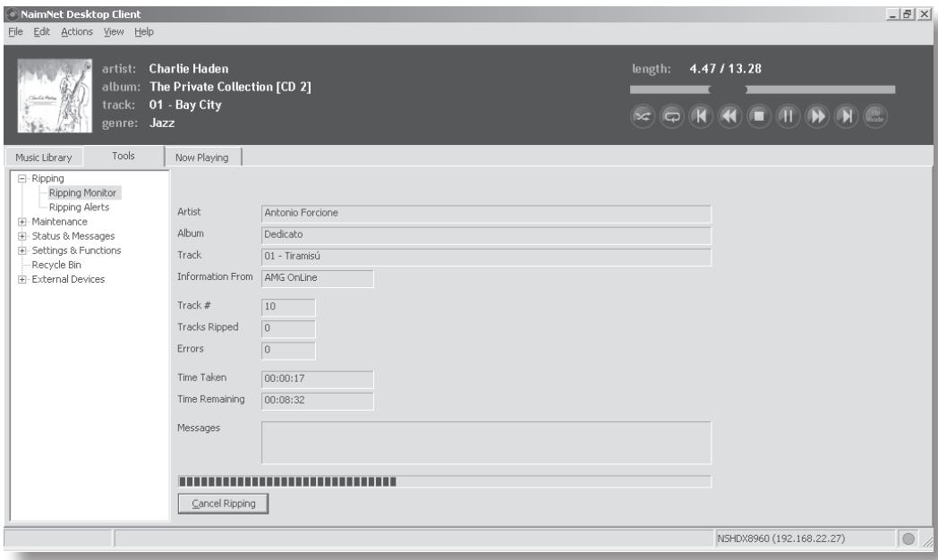The image size is (938, 560).
Task: Enable repeat mode
Action: point(674,116)
